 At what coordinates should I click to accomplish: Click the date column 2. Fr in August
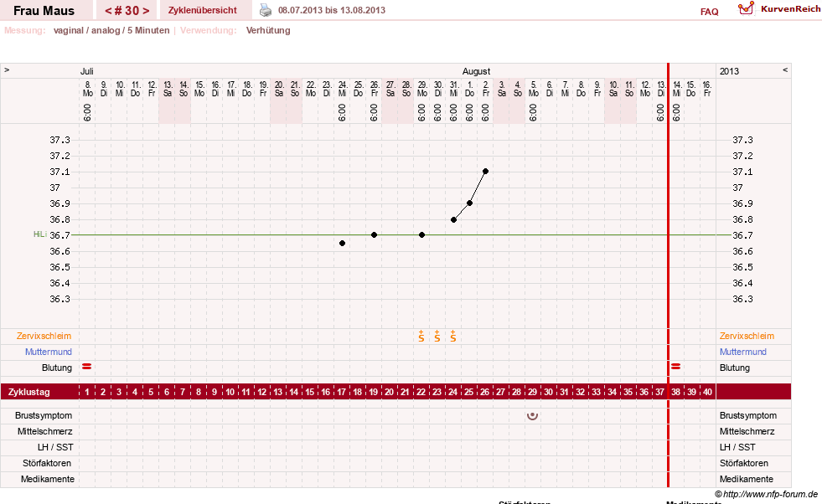coord(485,89)
